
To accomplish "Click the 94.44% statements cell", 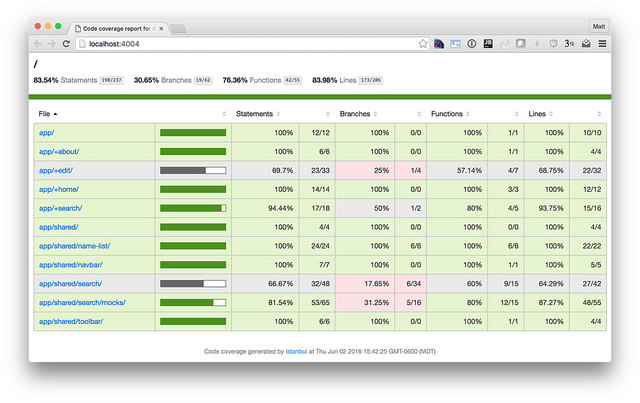I will pos(265,208).
